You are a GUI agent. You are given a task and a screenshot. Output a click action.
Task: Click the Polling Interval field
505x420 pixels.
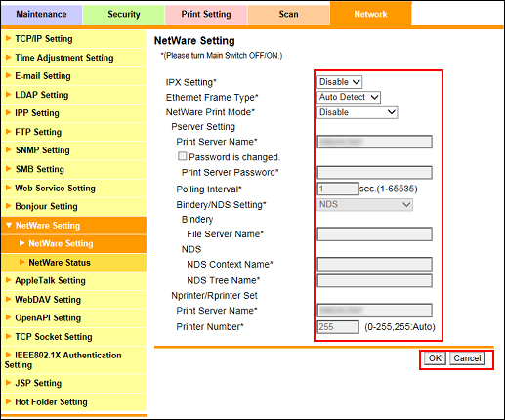(338, 189)
